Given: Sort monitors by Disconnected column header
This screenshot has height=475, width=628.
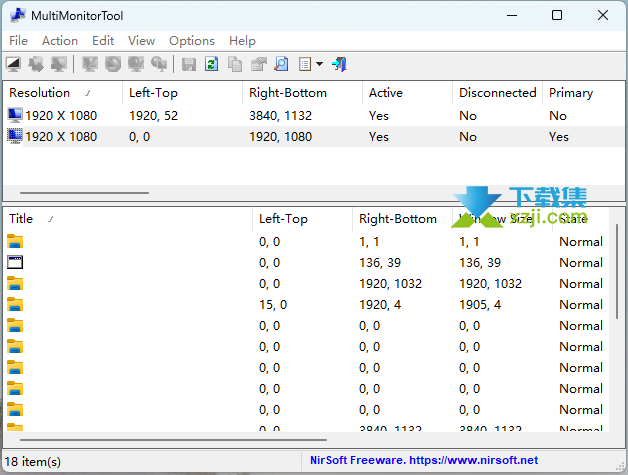Looking at the screenshot, I should [497, 93].
